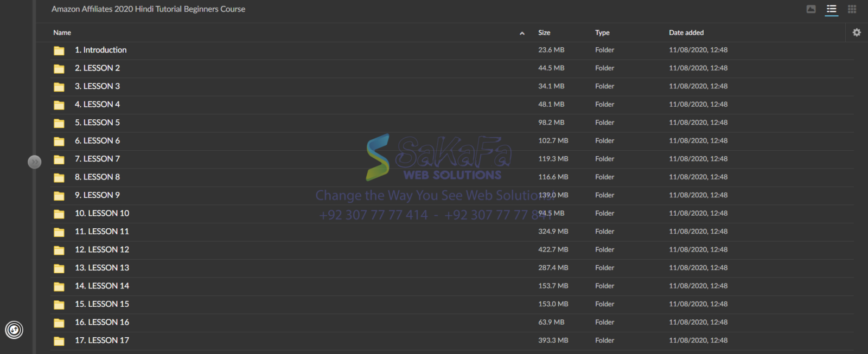The width and height of the screenshot is (868, 354).
Task: Toggle Name column sort arrow
Action: (x=522, y=33)
